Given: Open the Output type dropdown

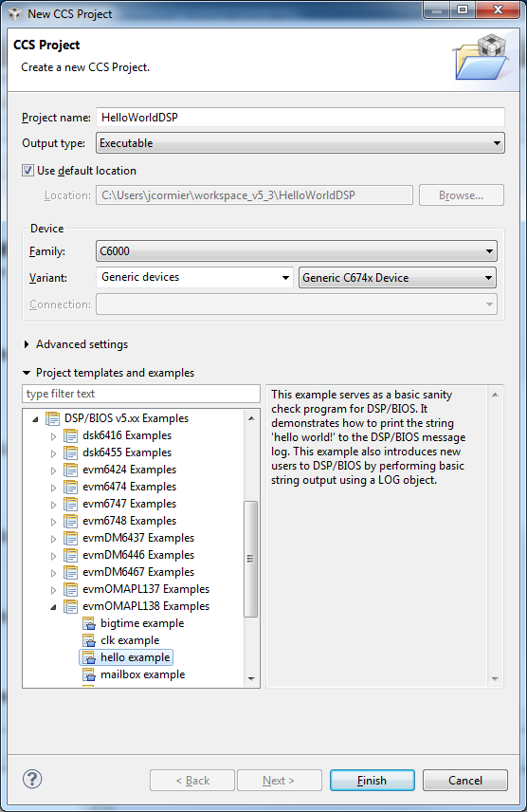Looking at the screenshot, I should [300, 143].
